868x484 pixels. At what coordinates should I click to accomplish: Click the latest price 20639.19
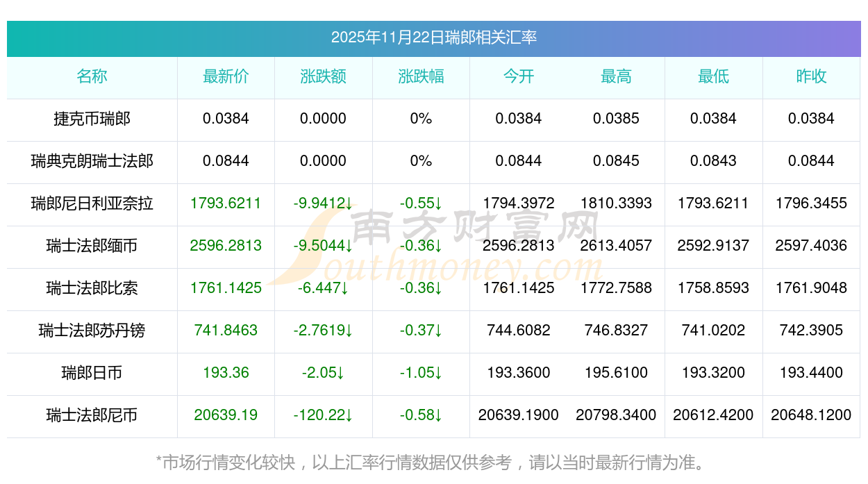(x=226, y=415)
